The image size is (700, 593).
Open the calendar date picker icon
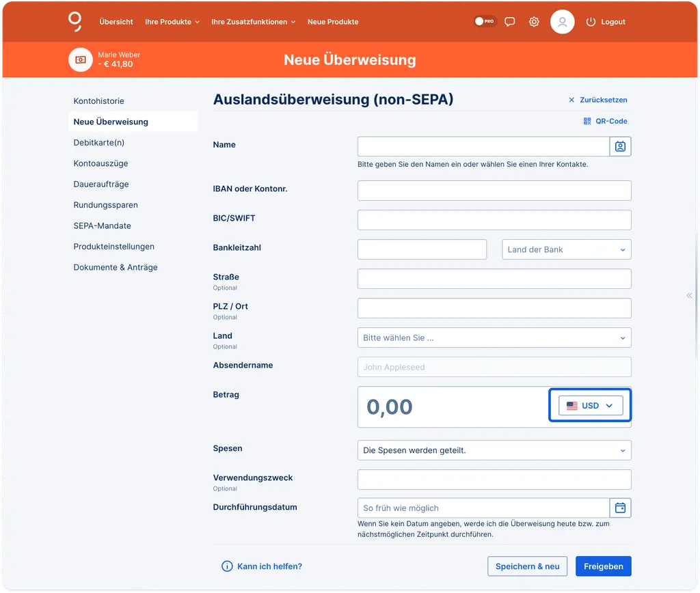pyautogui.click(x=620, y=508)
